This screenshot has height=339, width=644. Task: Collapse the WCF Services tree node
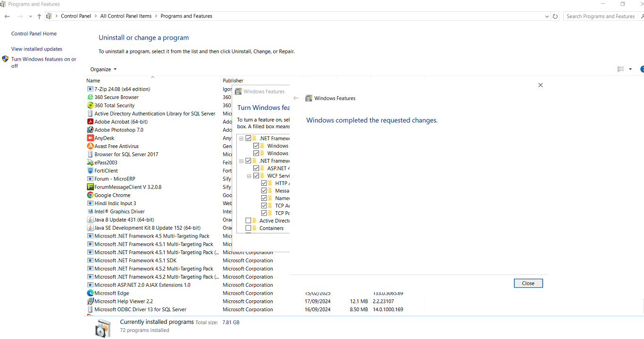click(249, 176)
